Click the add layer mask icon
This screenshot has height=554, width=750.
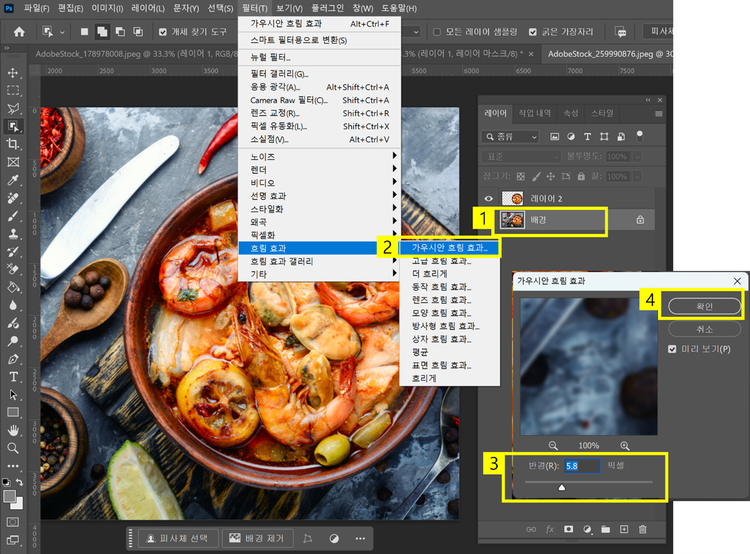[x=568, y=529]
